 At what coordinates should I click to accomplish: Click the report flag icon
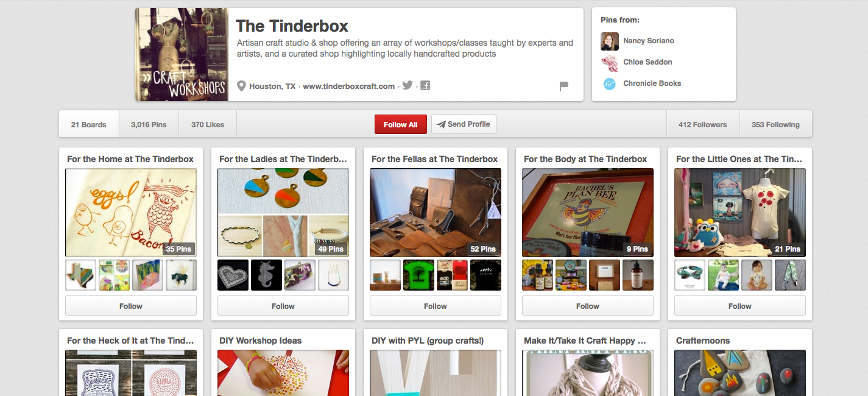point(564,87)
